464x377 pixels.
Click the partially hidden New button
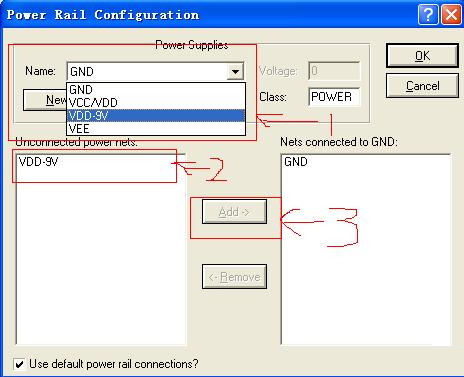click(x=45, y=100)
